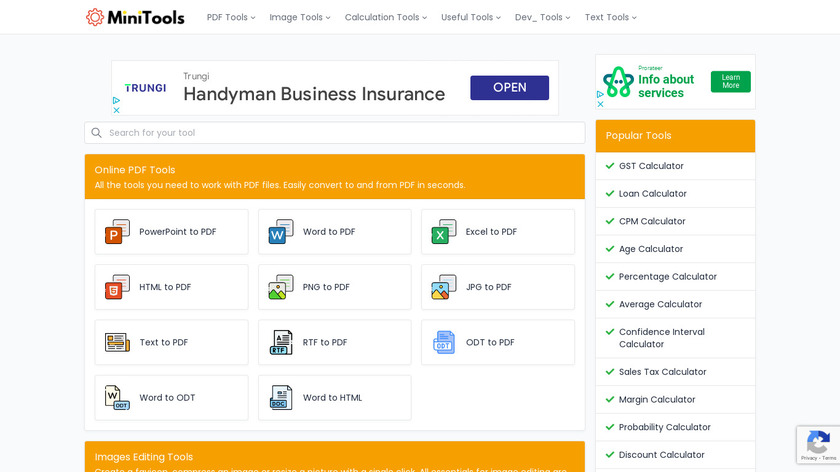Image resolution: width=840 pixels, height=472 pixels.
Task: Open the CPM Calculator link
Action: point(652,221)
